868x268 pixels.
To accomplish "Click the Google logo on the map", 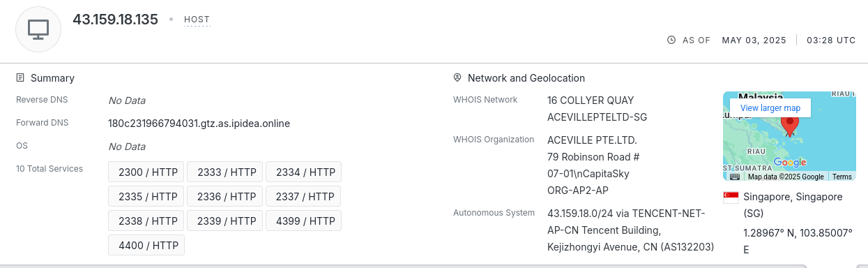I will 789,163.
